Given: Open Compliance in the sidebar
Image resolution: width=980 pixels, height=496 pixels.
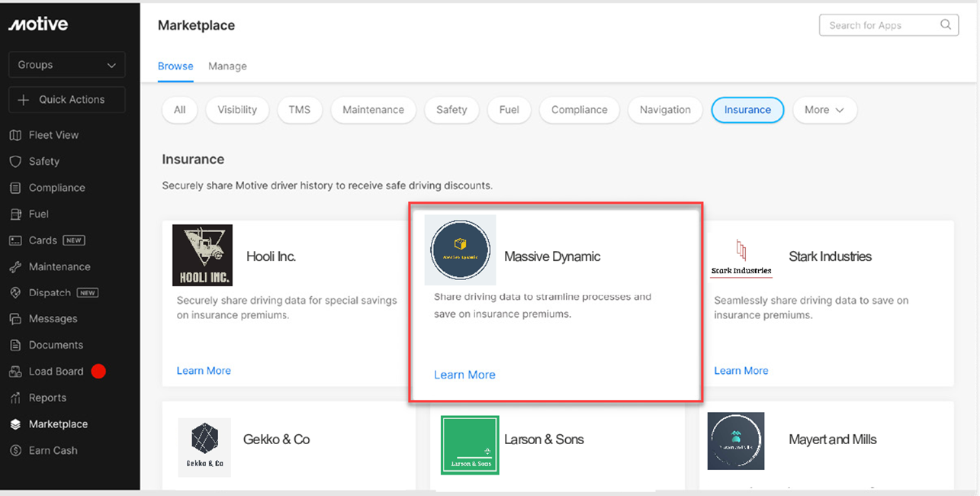Looking at the screenshot, I should tap(57, 188).
